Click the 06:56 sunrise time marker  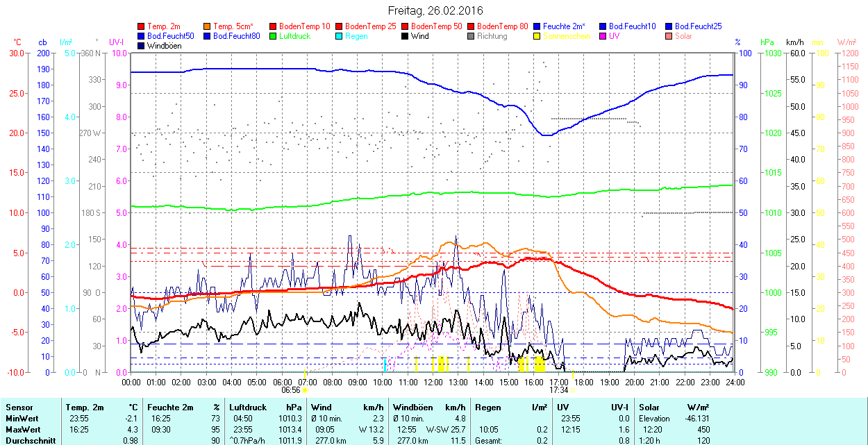click(x=291, y=390)
